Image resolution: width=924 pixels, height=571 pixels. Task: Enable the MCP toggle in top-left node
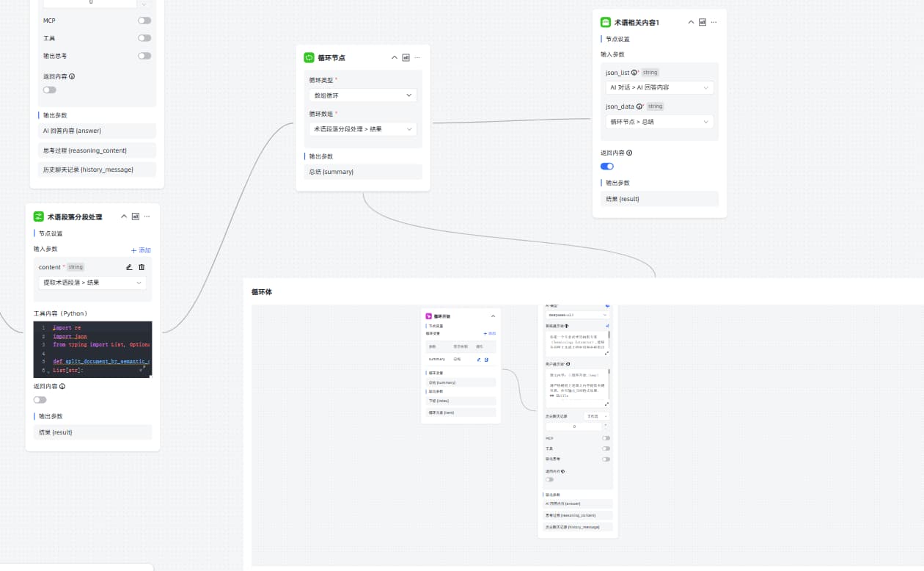(x=144, y=21)
